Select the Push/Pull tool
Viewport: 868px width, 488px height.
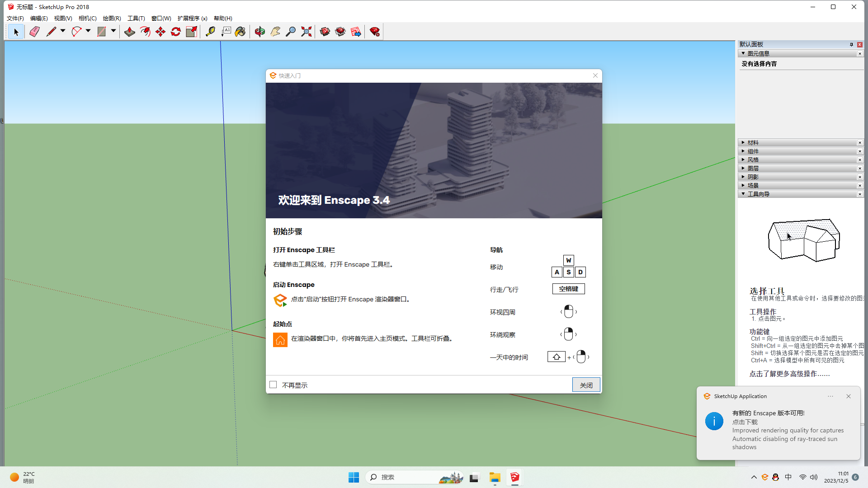click(x=130, y=32)
